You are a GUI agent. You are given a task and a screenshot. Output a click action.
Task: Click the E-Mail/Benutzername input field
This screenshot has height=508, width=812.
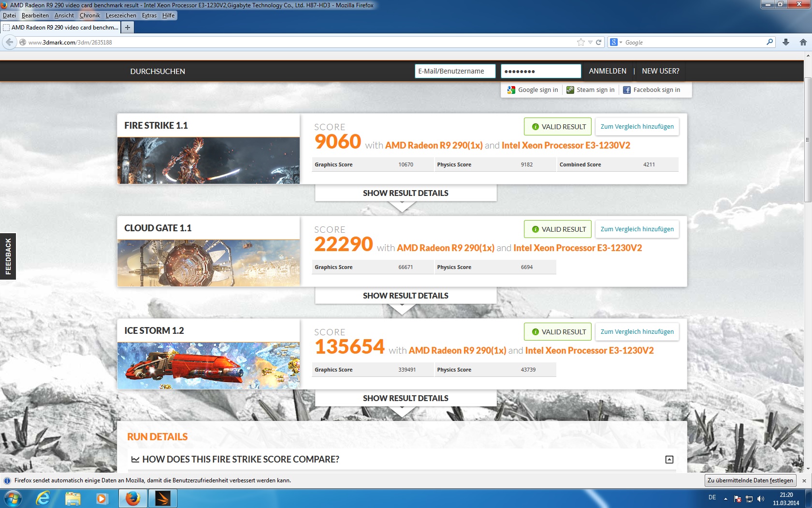455,71
